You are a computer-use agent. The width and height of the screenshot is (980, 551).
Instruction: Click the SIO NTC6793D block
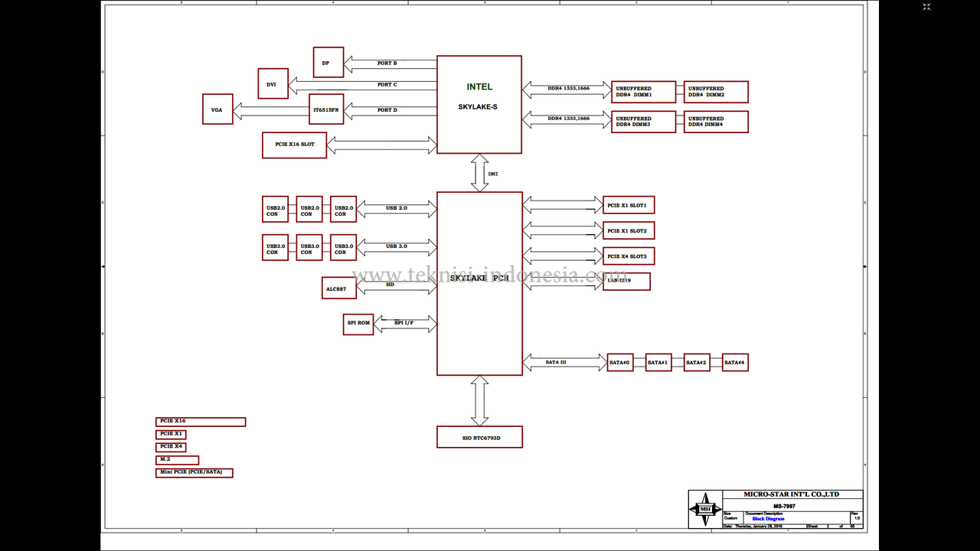479,437
